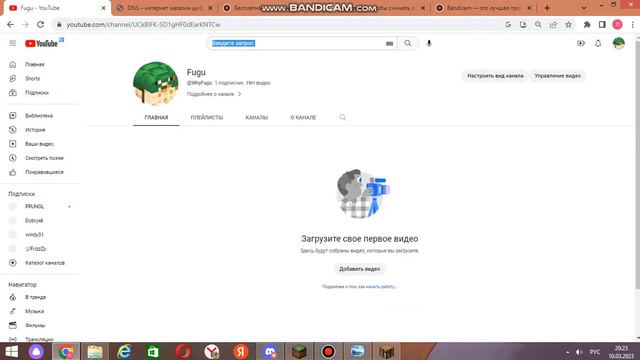The image size is (640, 360).
Task: Click the Добавить видео button
Action: (360, 269)
